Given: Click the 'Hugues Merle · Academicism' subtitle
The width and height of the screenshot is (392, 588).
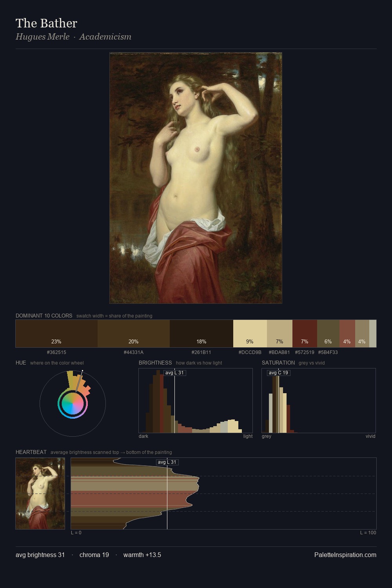Looking at the screenshot, I should (x=74, y=37).
